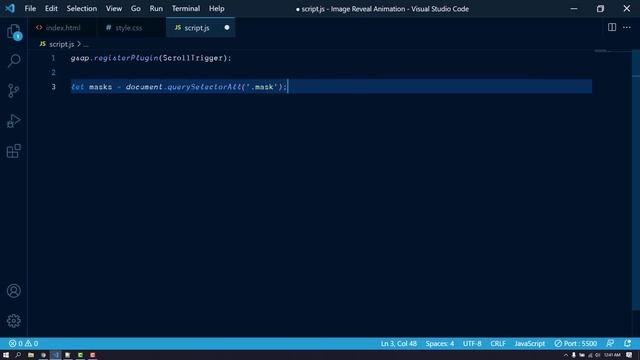Image resolution: width=640 pixels, height=360 pixels.
Task: Click on 'ScrollTrigger' in line 1
Action: 192,58
